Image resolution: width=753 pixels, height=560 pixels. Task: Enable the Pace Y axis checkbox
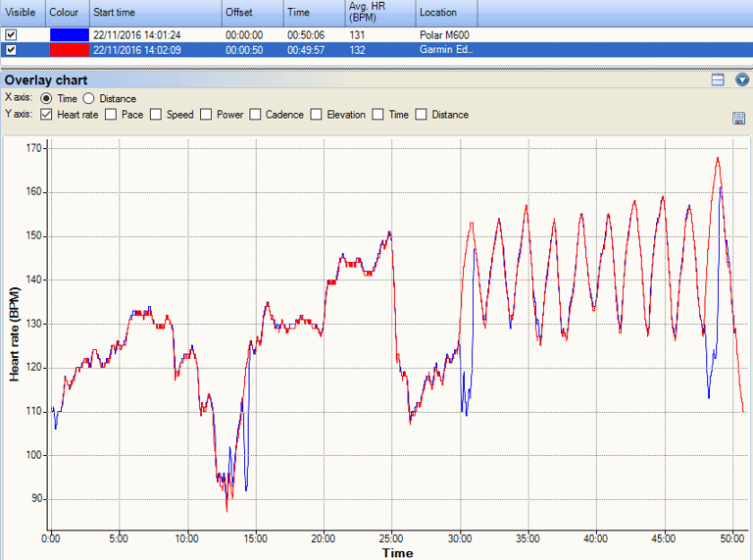coord(111,115)
